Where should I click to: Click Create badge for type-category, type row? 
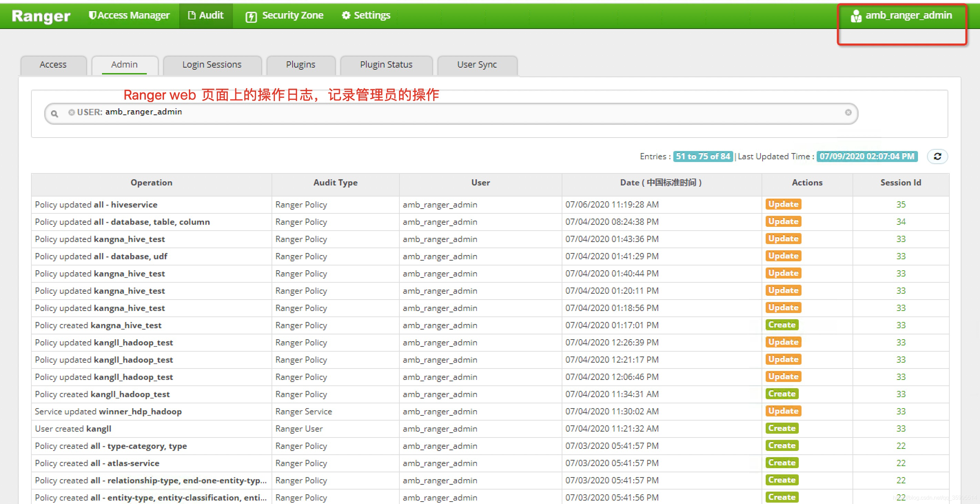coord(782,445)
